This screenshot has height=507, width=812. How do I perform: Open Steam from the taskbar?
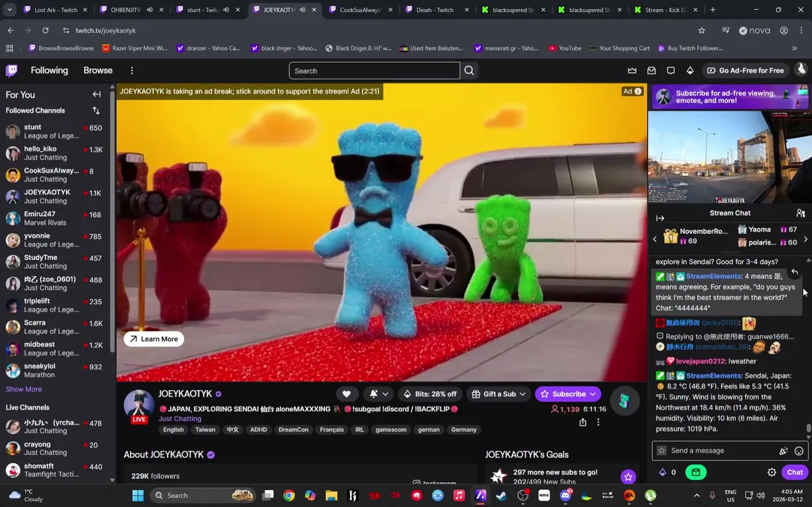(501, 496)
